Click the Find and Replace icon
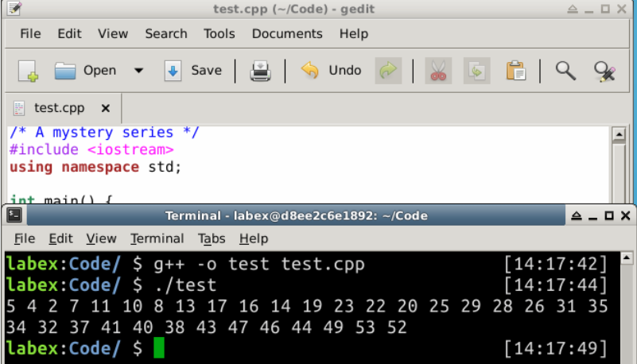 click(x=605, y=71)
